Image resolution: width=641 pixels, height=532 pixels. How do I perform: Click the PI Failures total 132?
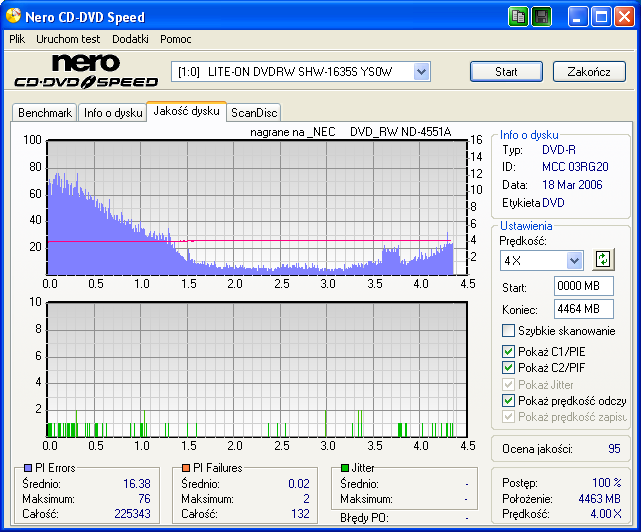pyautogui.click(x=300, y=514)
